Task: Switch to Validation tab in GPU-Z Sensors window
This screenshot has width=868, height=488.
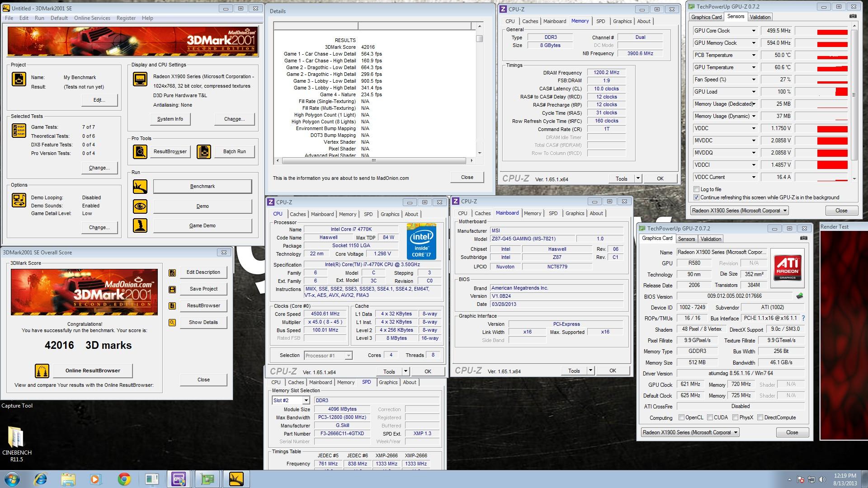Action: pyautogui.click(x=760, y=17)
